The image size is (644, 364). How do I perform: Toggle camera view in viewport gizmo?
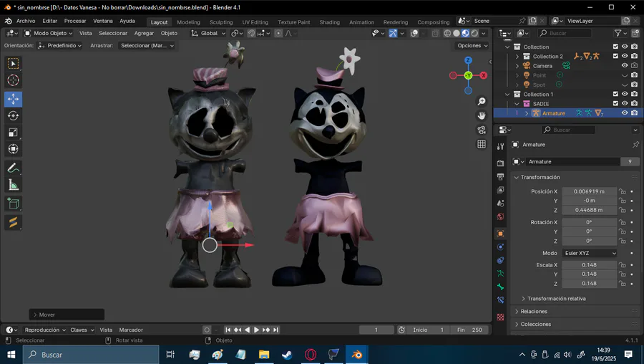(482, 130)
